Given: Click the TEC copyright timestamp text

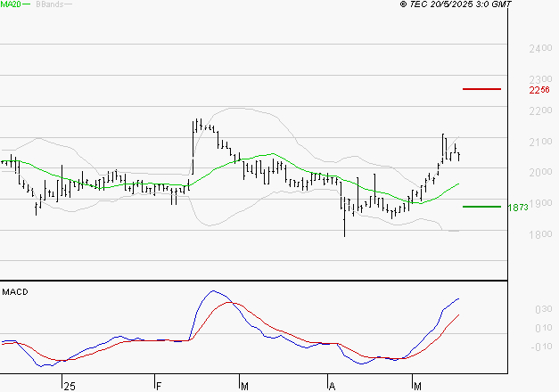Looking at the screenshot, I should (456, 4).
